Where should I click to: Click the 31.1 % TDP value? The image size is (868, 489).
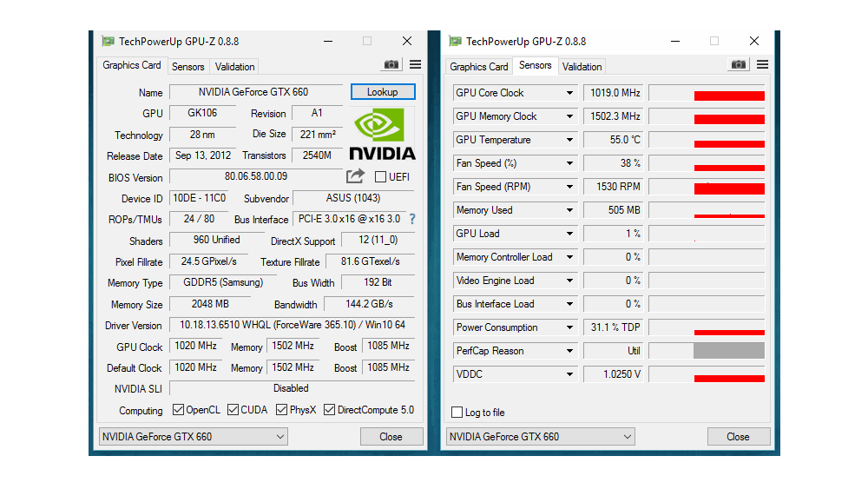(x=614, y=327)
